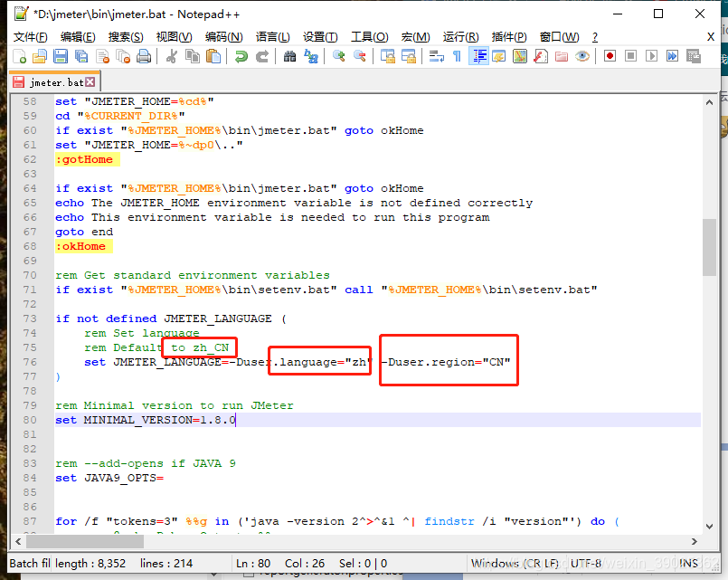This screenshot has height=580, width=728.
Task: Toggle the Folder as Workspace panel icon
Action: point(562,57)
